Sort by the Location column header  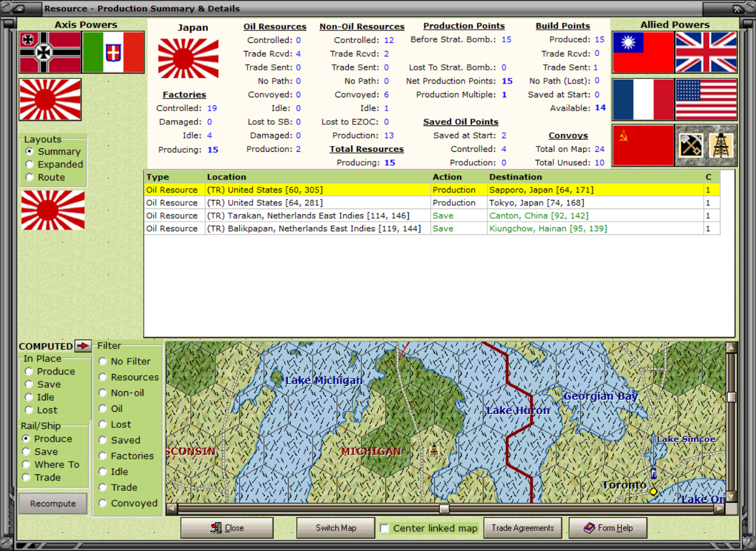tap(318, 177)
